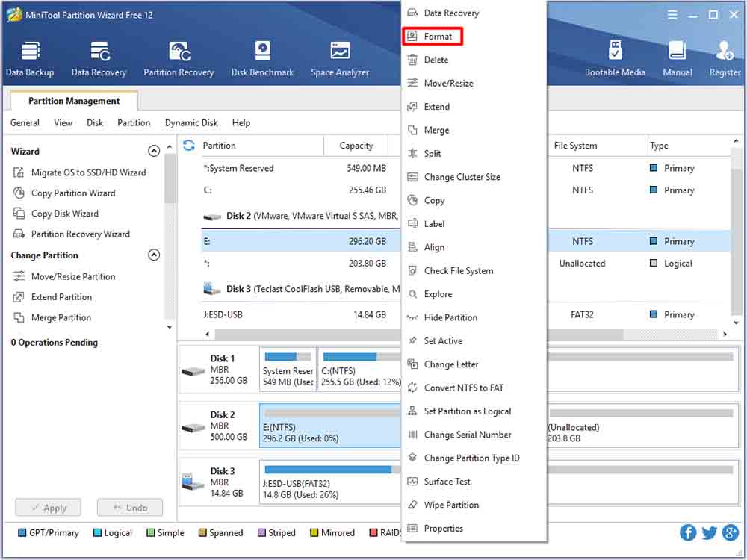Choose Split in the context menu

(x=474, y=153)
